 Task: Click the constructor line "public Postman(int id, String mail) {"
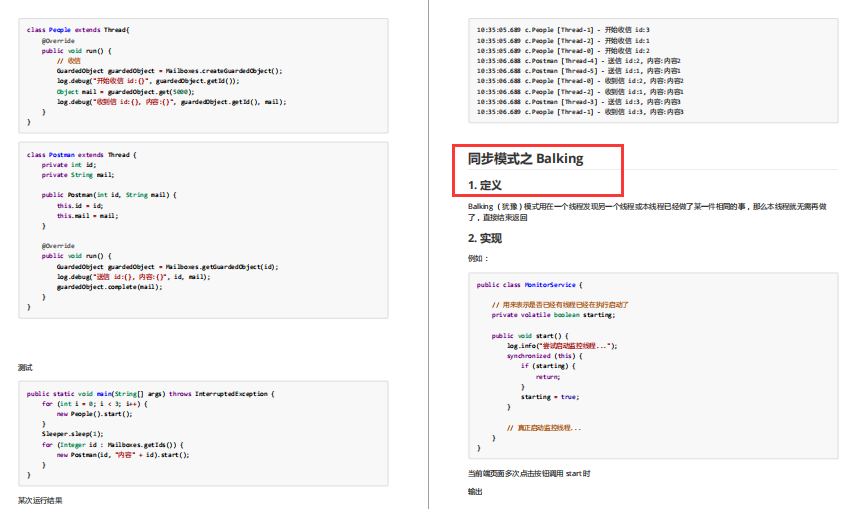click(x=109, y=195)
